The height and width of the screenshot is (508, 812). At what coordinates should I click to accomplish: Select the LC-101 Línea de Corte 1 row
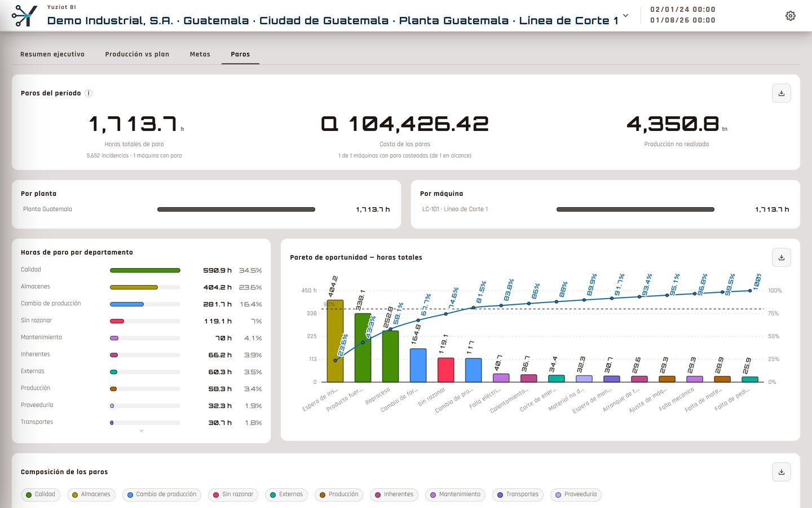pos(606,209)
